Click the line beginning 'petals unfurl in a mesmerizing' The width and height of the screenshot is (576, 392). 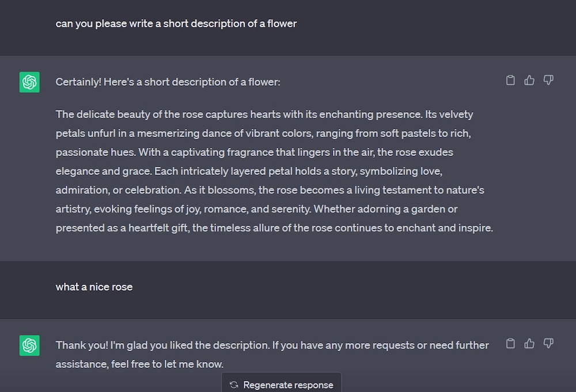pos(263,133)
